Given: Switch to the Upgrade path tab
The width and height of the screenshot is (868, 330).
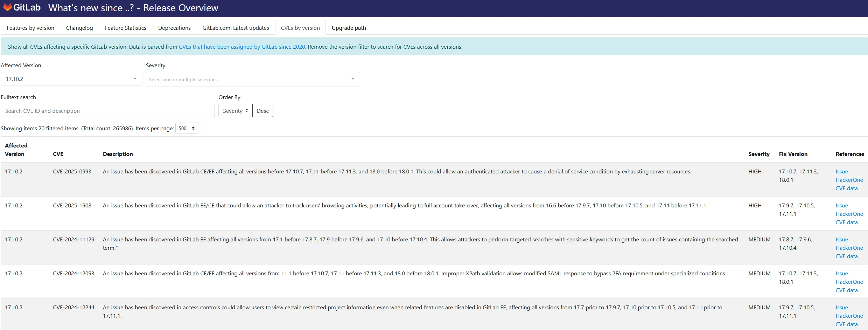Looking at the screenshot, I should click(349, 27).
